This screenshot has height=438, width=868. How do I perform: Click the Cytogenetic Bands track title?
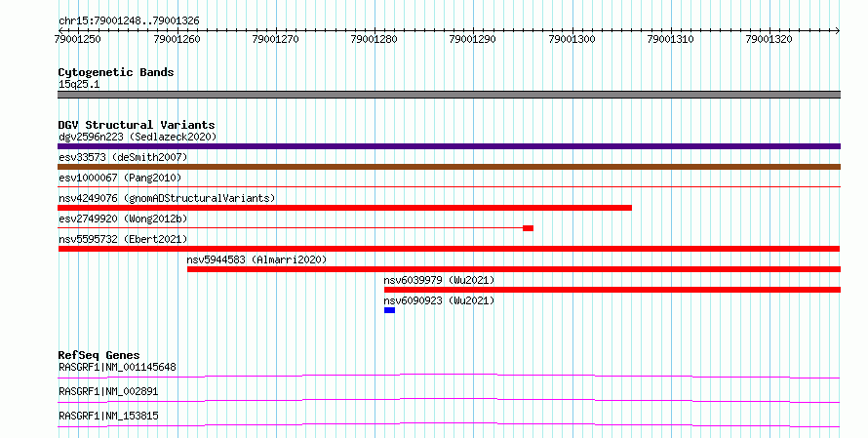(x=116, y=72)
